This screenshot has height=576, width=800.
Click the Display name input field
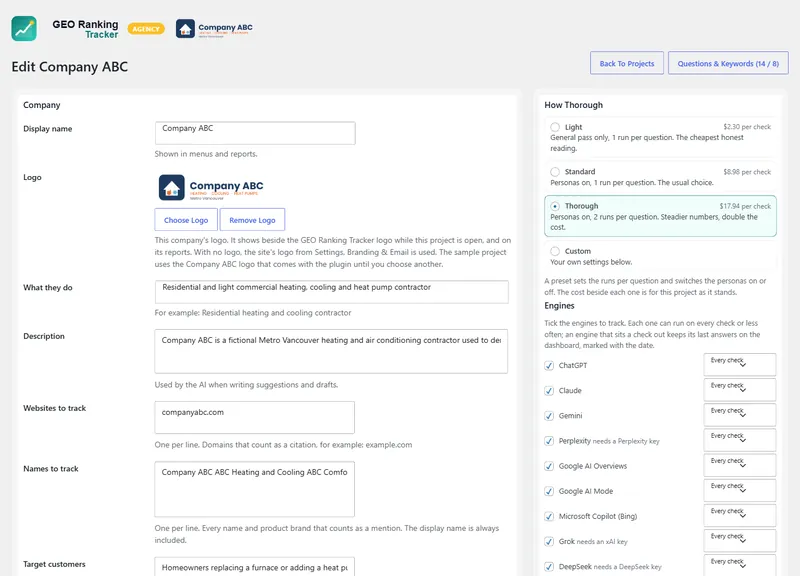tap(255, 133)
